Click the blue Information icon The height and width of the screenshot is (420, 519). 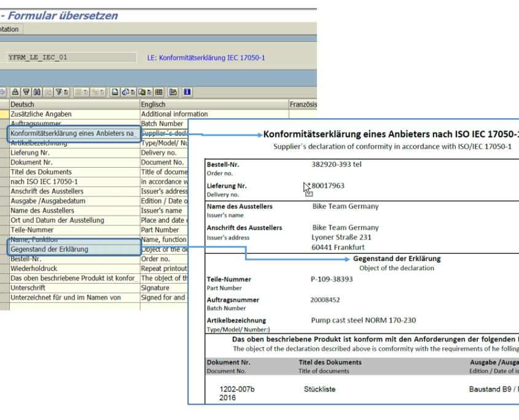click(x=186, y=91)
